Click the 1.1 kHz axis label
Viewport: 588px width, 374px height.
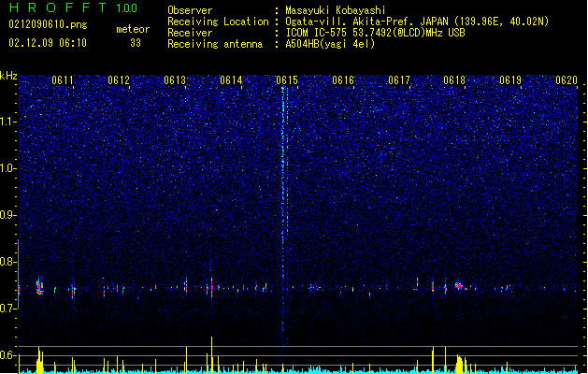click(7, 122)
